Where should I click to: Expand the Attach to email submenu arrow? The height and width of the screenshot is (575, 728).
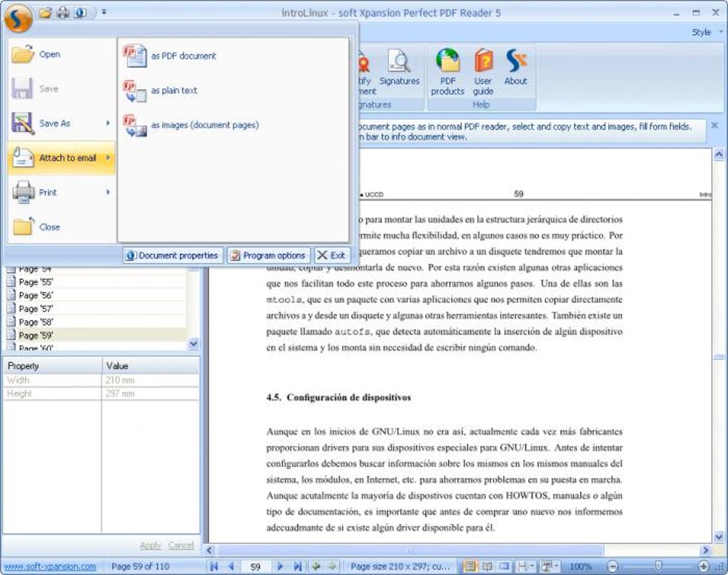pos(108,158)
